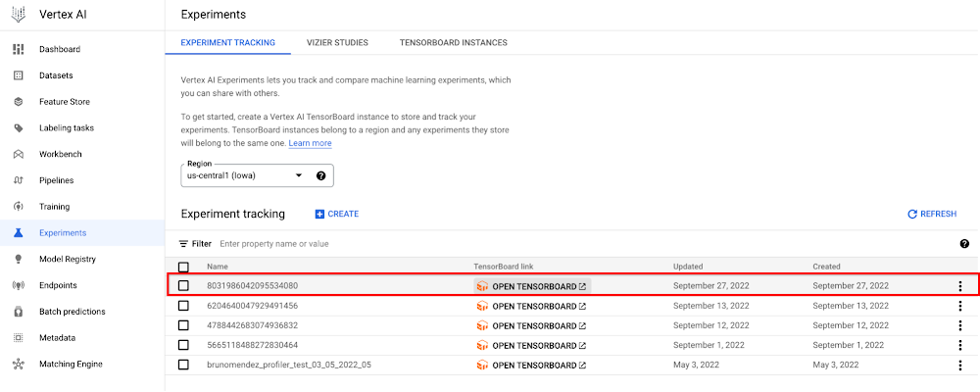Click the Labeling tasks tag icon

point(18,127)
